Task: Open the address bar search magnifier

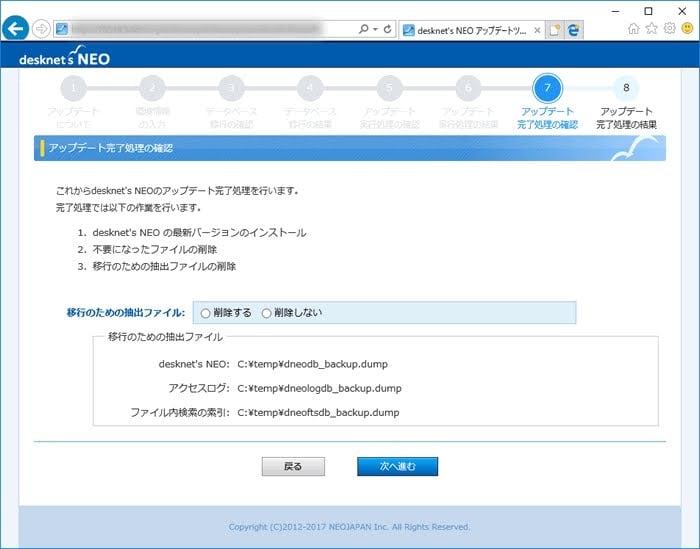Action: (363, 29)
